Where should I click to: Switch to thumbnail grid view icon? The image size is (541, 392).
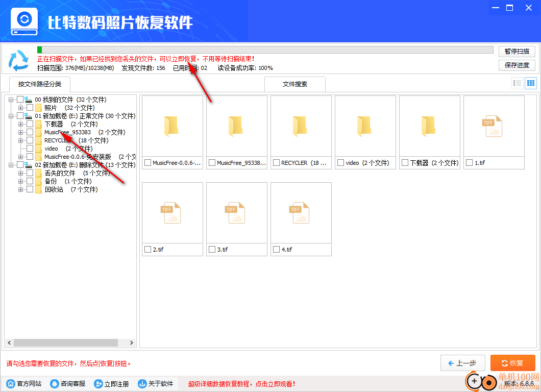pyautogui.click(x=531, y=83)
